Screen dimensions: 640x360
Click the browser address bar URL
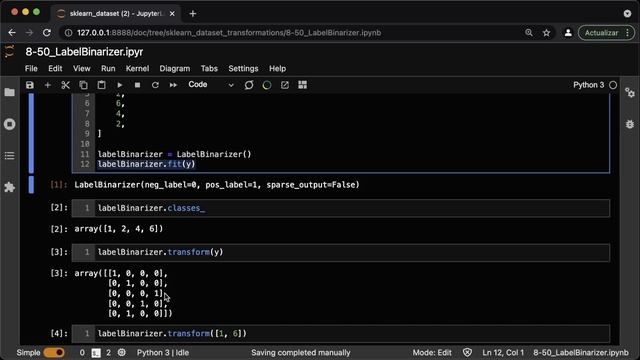click(229, 33)
